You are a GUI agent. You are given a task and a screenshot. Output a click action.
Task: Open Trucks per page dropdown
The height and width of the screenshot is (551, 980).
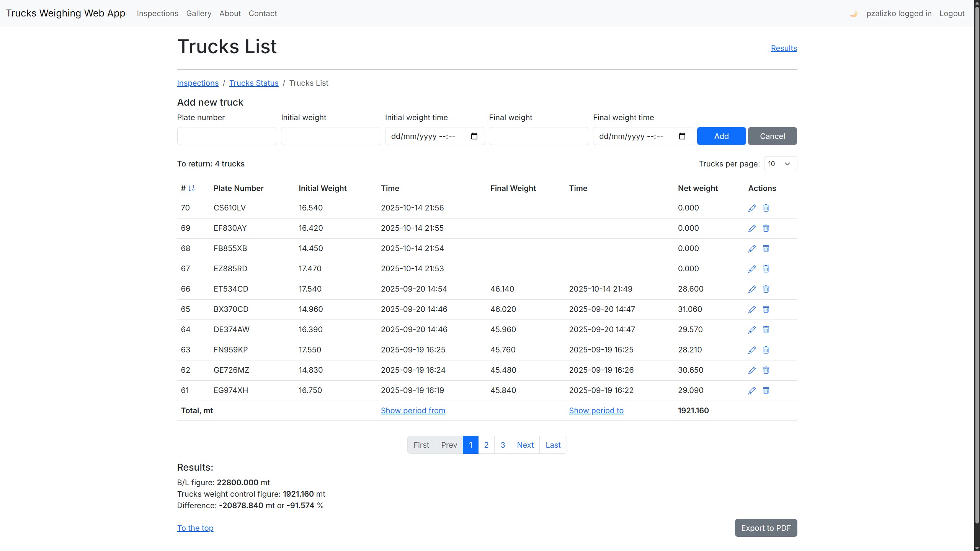[x=780, y=164]
